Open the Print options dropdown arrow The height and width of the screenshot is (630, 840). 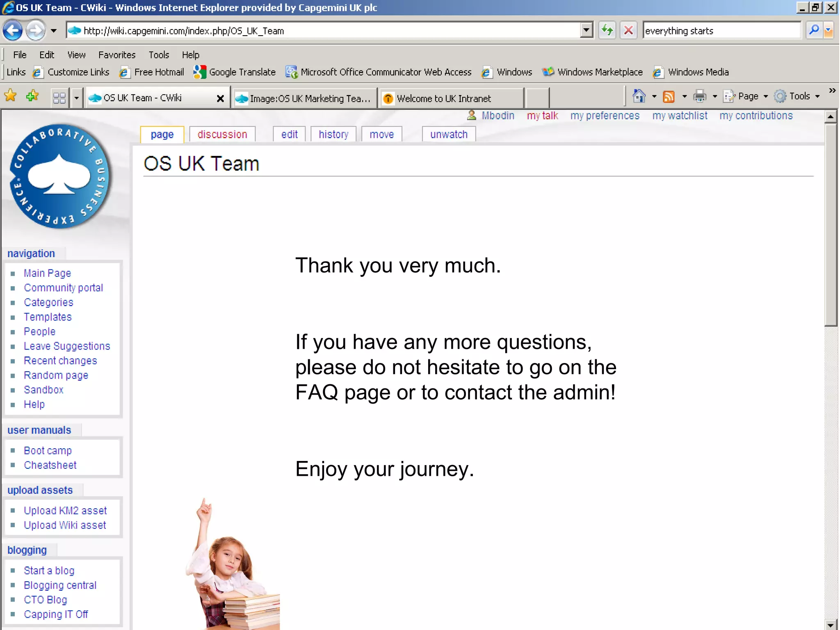(715, 96)
